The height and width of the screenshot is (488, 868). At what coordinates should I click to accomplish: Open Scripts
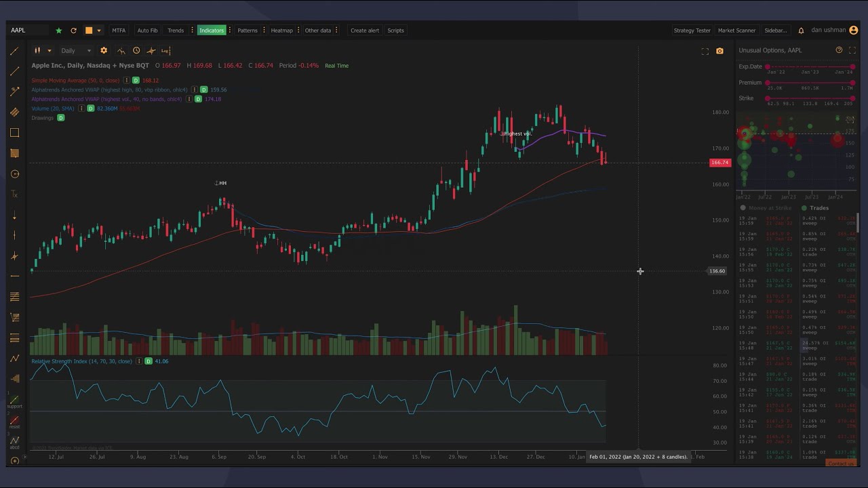[395, 30]
